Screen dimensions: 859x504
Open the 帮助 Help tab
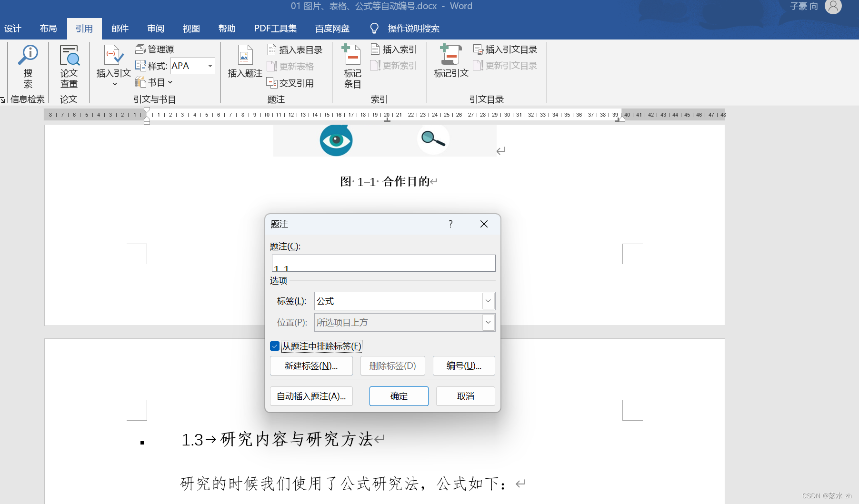click(227, 29)
